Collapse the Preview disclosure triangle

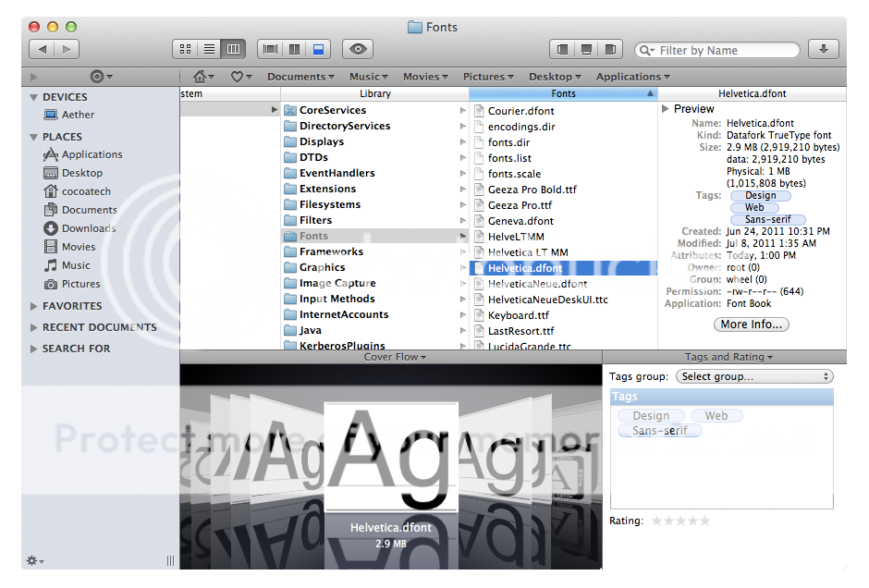tap(666, 109)
